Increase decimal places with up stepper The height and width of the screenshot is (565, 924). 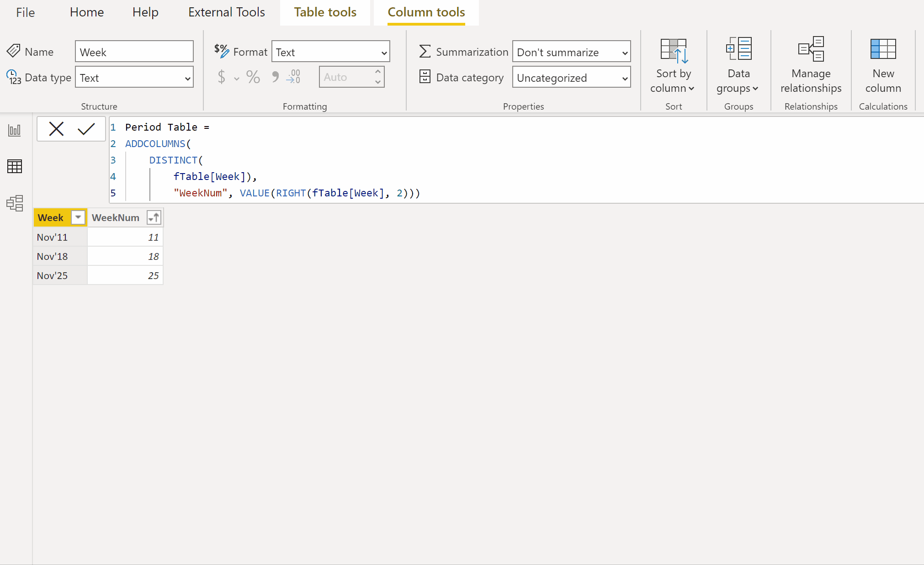378,72
